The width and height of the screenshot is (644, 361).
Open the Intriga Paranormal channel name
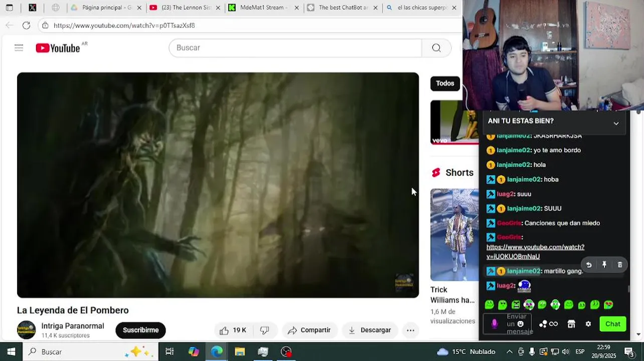pos(73,326)
